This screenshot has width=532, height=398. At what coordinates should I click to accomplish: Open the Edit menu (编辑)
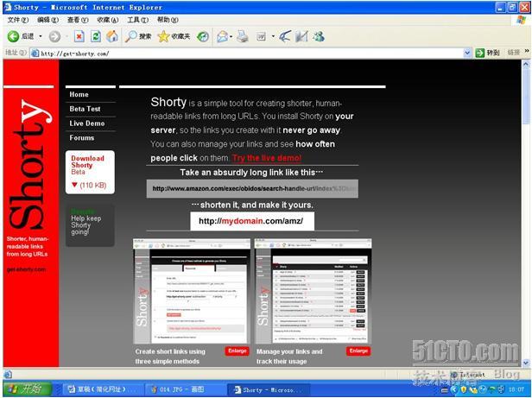(47, 20)
